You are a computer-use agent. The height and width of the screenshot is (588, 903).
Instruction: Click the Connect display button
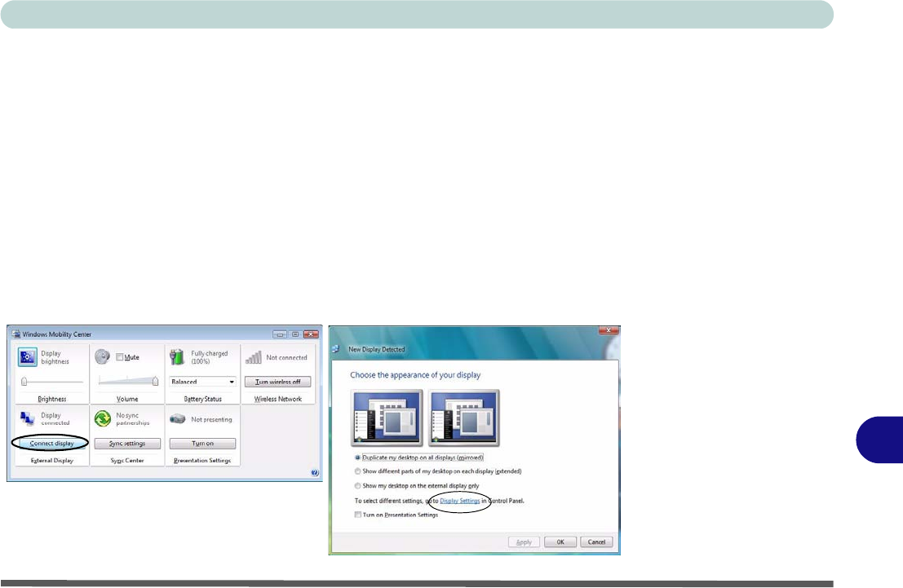pos(51,444)
